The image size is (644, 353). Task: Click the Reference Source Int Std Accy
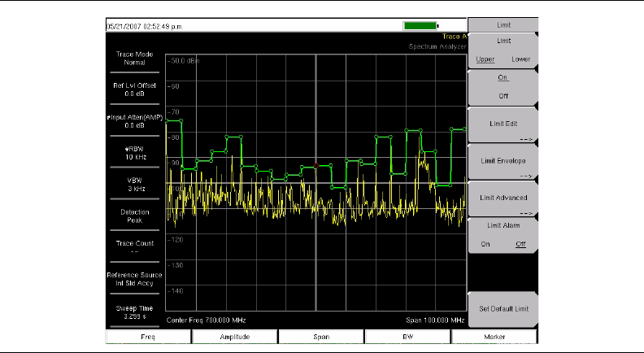tap(134, 279)
